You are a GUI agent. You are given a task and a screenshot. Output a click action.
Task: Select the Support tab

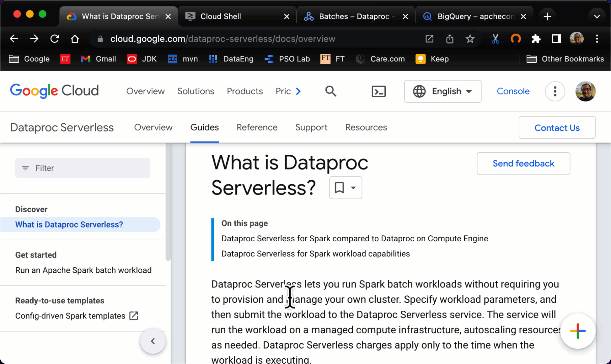[311, 127]
